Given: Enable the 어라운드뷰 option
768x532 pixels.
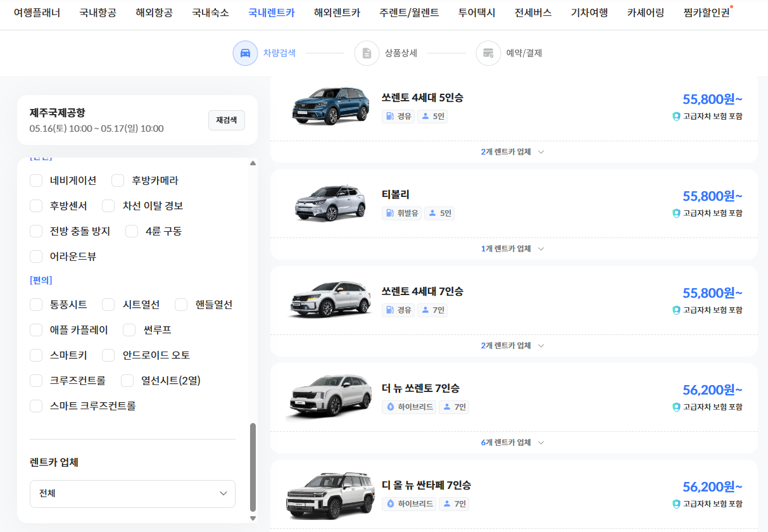Looking at the screenshot, I should 36,256.
